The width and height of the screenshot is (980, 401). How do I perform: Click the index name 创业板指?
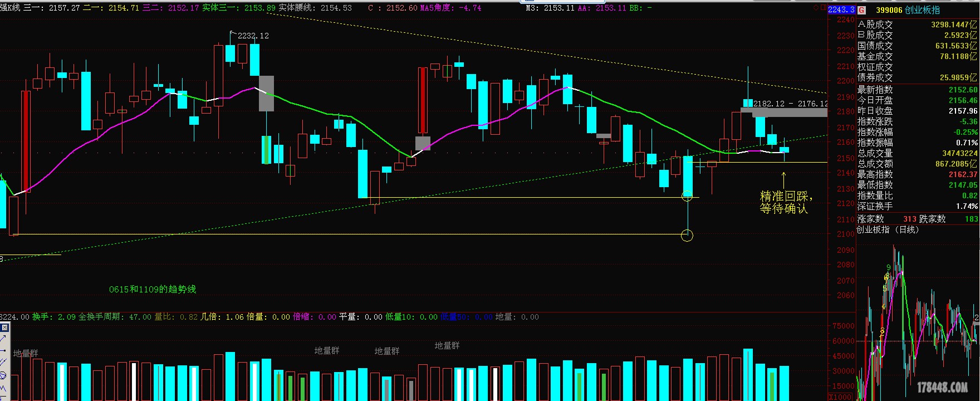(922, 10)
